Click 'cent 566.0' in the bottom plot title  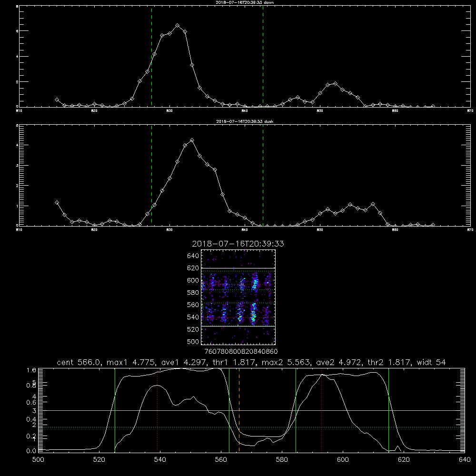pos(79,362)
